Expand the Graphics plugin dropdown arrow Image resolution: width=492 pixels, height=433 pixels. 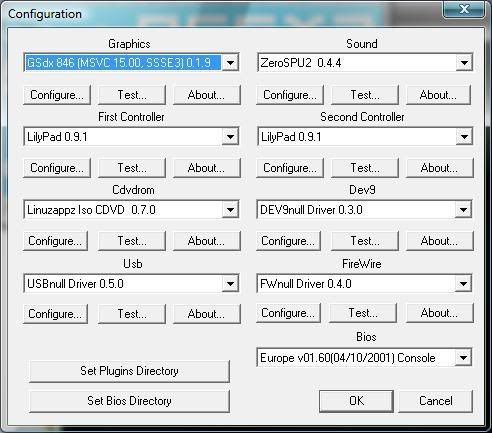coord(230,63)
